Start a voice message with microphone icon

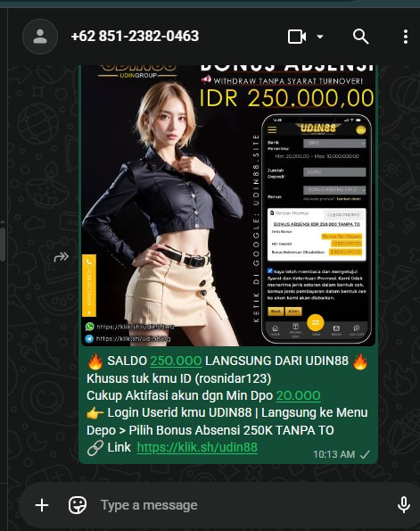(x=404, y=505)
